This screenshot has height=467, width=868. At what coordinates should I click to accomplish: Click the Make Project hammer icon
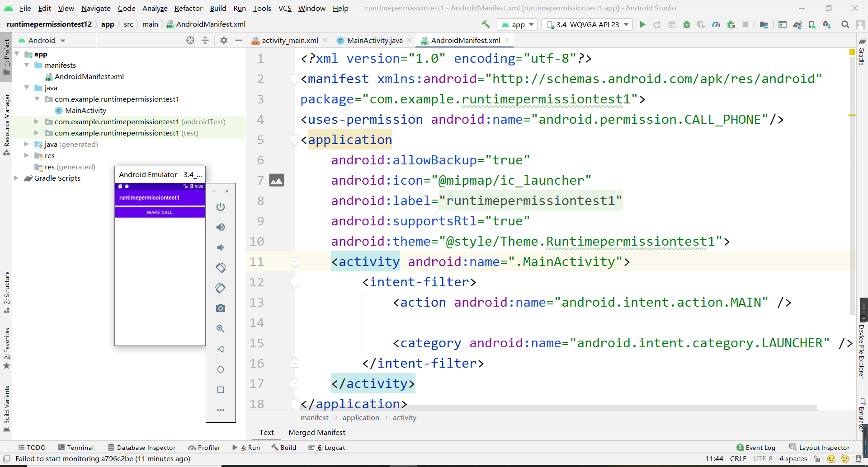point(486,24)
